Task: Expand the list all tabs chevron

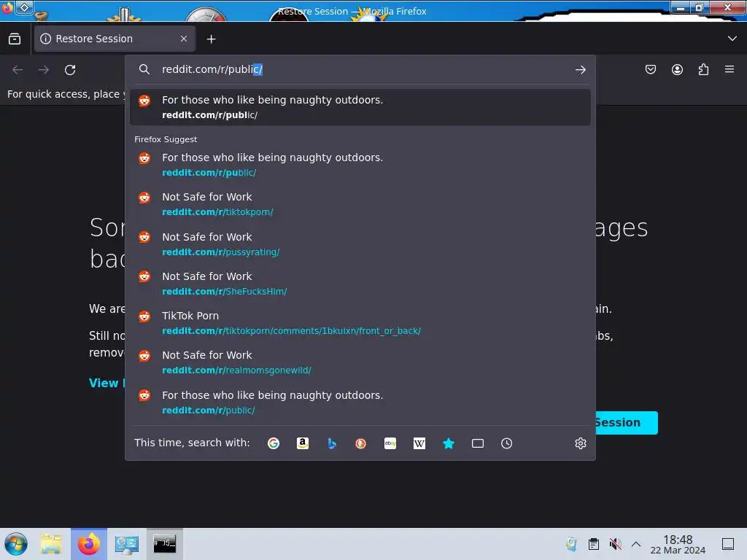Action: [x=732, y=39]
